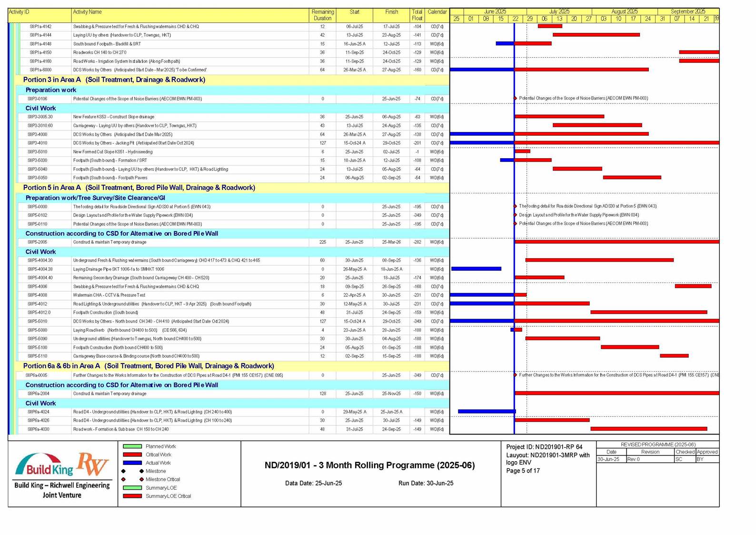The height and width of the screenshot is (535, 756).
Task: Click the September 2025 timescale header
Action: click(x=688, y=11)
